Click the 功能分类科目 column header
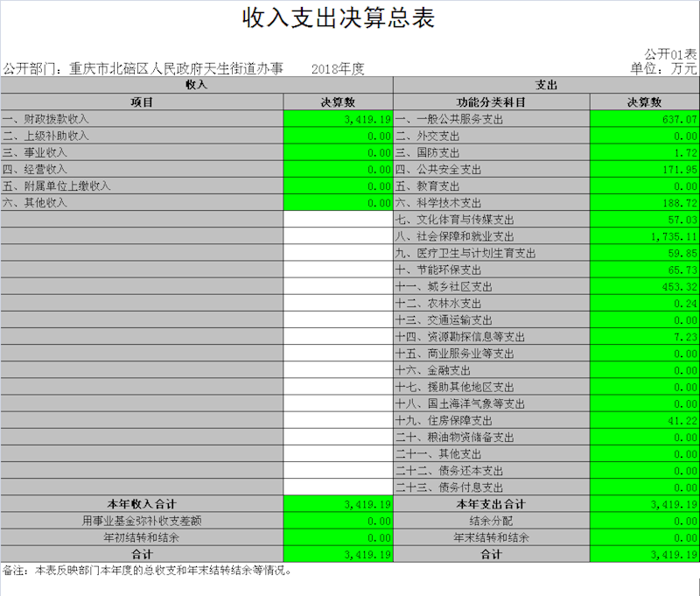The height and width of the screenshot is (596, 700). [x=492, y=102]
